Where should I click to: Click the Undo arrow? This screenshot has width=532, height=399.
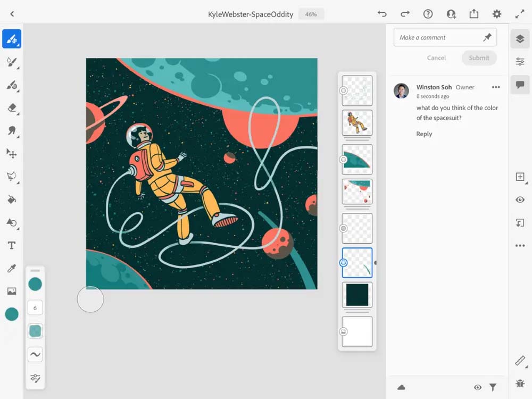(x=382, y=14)
